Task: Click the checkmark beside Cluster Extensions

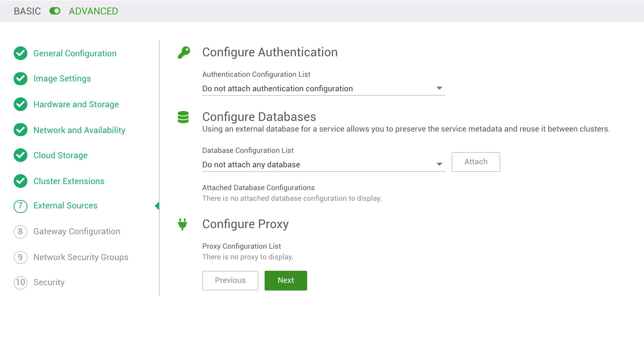Action: click(20, 181)
